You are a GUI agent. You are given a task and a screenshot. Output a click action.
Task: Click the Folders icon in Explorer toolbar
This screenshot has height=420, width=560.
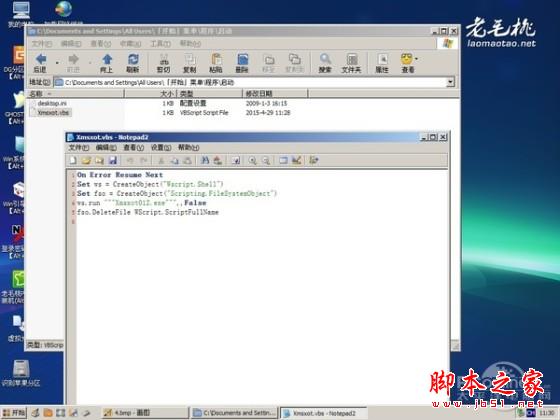tap(352, 63)
